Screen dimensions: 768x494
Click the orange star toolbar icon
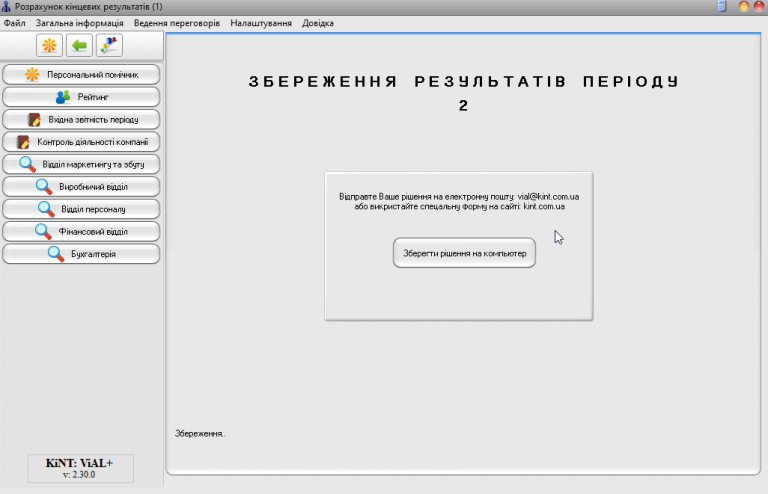click(x=49, y=46)
